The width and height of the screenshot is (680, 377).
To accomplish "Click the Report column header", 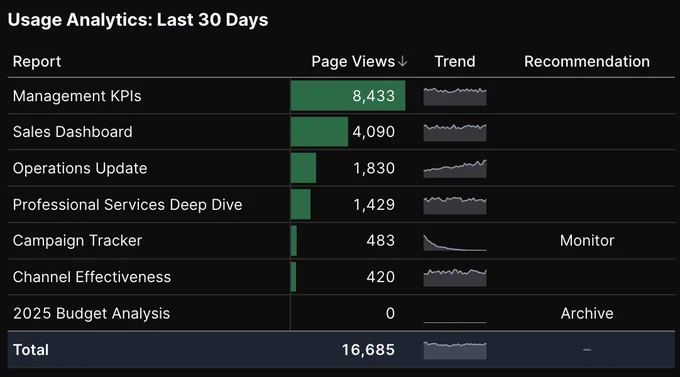I will pyautogui.click(x=37, y=62).
